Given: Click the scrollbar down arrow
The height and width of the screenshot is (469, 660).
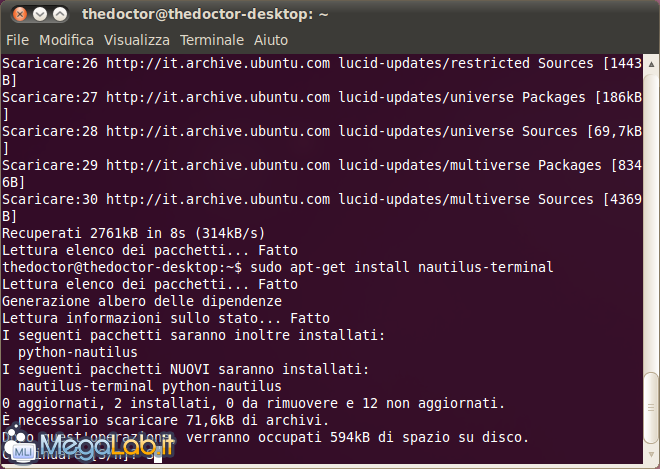Looking at the screenshot, I should [x=651, y=454].
